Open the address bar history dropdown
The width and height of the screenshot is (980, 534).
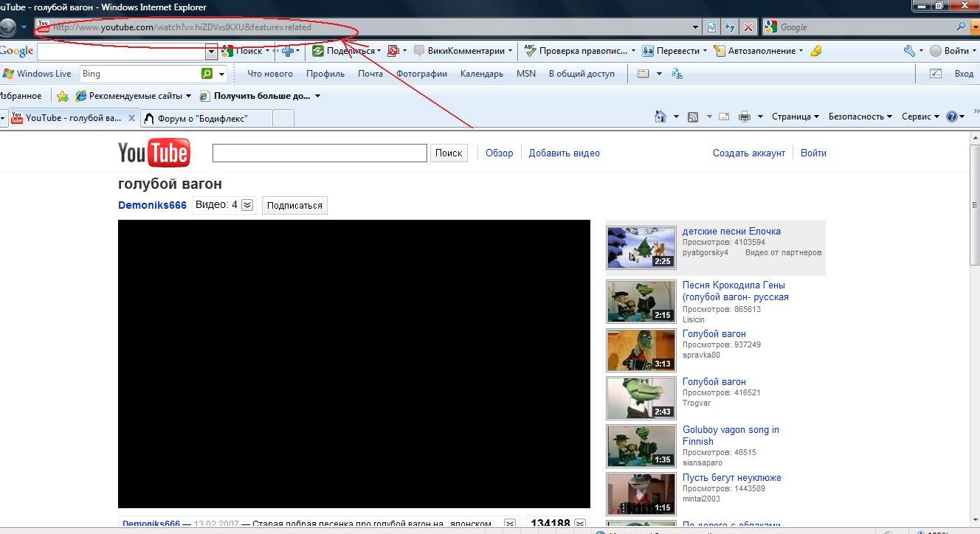[695, 27]
